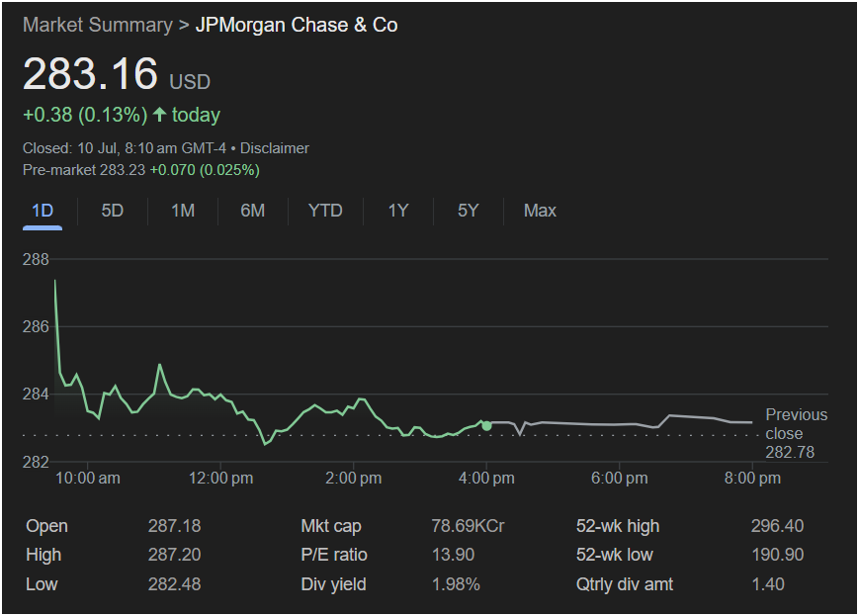Click the green upward arrow next to today
Viewport: 859px width, 616px height.
click(x=159, y=115)
